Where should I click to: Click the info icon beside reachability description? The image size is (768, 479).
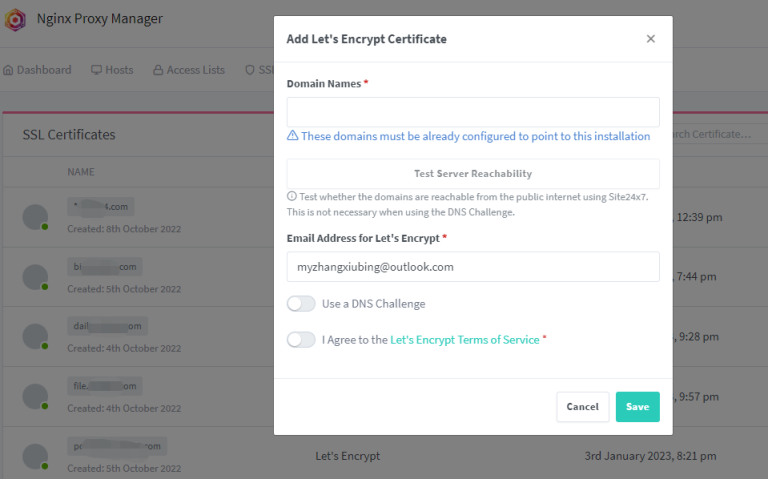coord(292,196)
